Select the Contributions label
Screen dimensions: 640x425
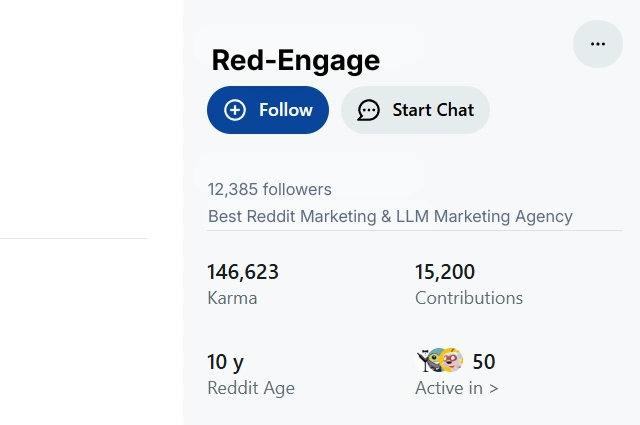tap(469, 298)
